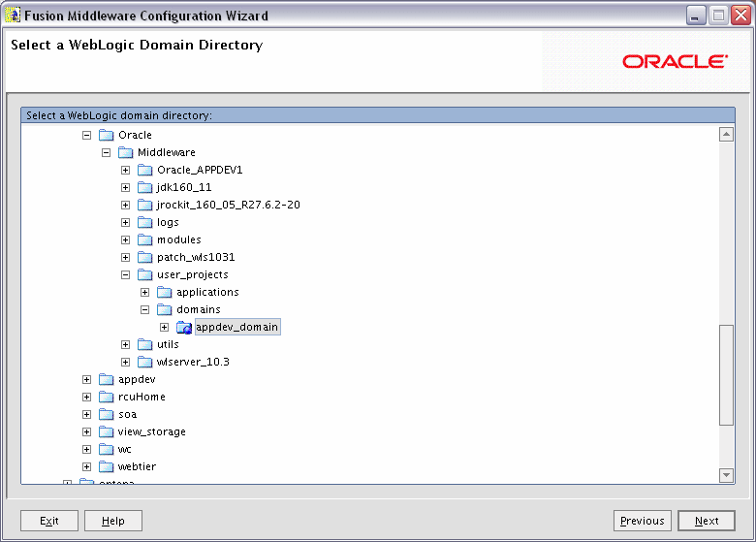
Task: Click the jrockit_160_05_R27.6.2-20 folder icon
Action: pos(144,205)
